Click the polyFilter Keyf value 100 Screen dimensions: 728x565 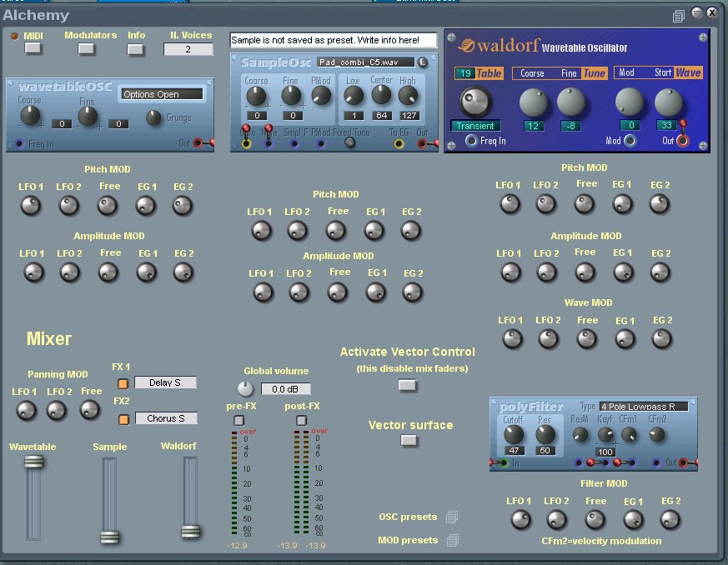[605, 452]
